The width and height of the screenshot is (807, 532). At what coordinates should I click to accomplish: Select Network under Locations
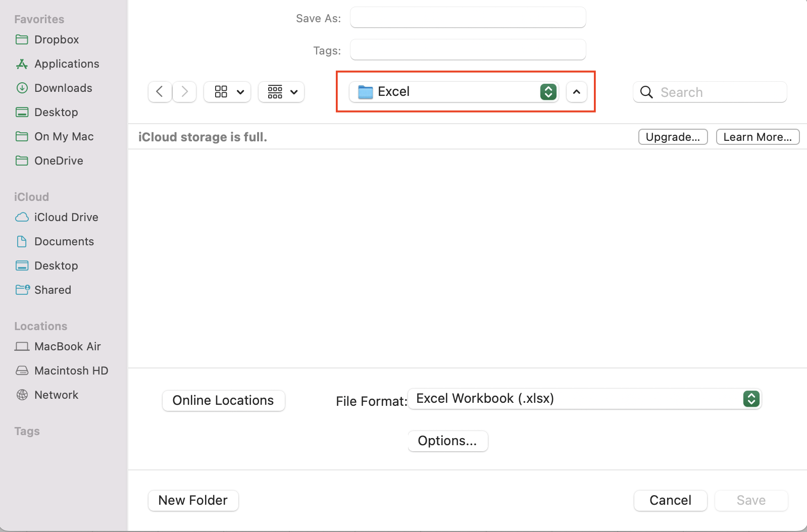pyautogui.click(x=47, y=395)
